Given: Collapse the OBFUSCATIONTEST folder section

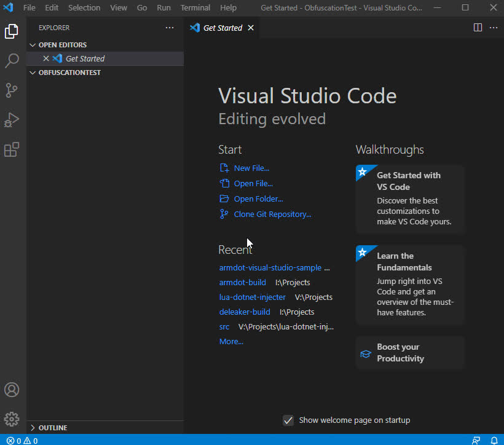Looking at the screenshot, I should 33,72.
